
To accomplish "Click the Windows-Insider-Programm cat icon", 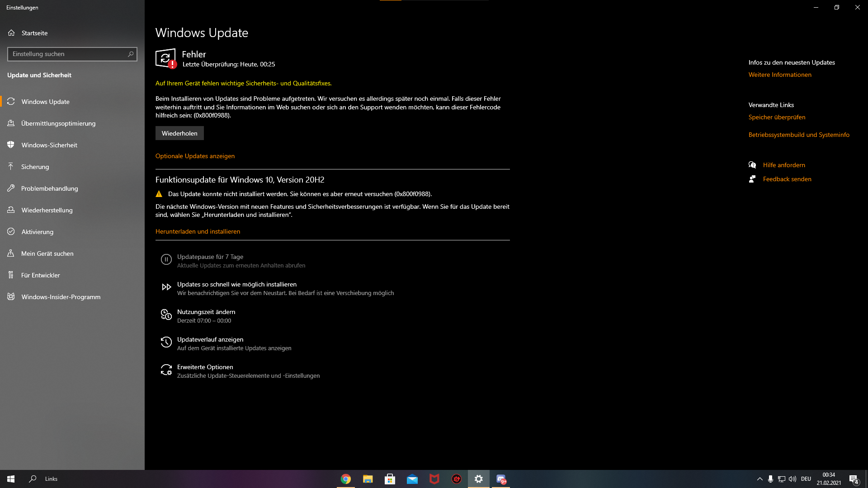I will click(11, 297).
